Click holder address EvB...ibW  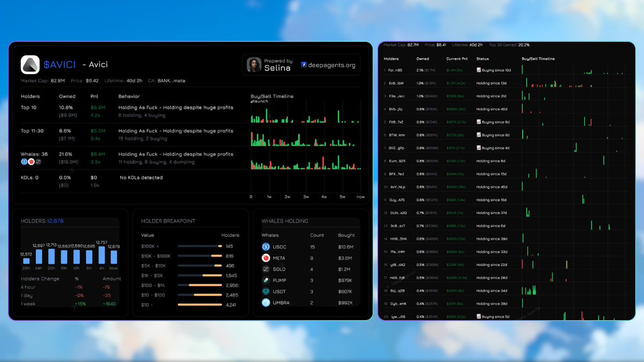(x=396, y=83)
